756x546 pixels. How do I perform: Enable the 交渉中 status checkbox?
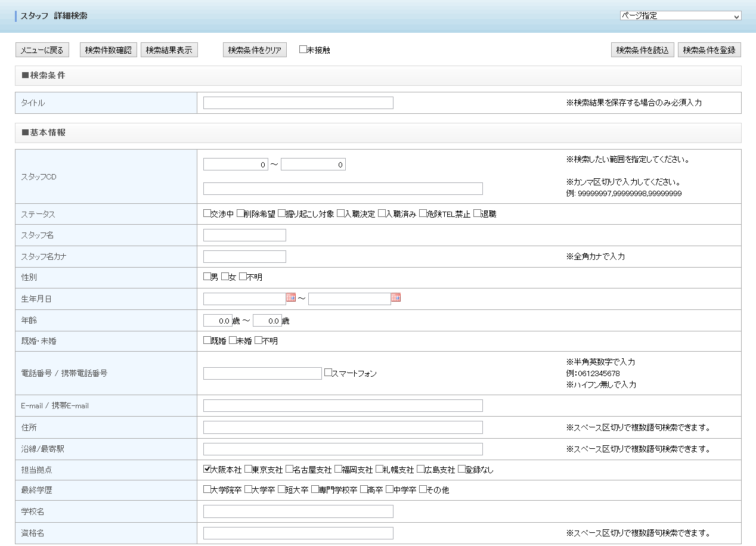coord(207,213)
